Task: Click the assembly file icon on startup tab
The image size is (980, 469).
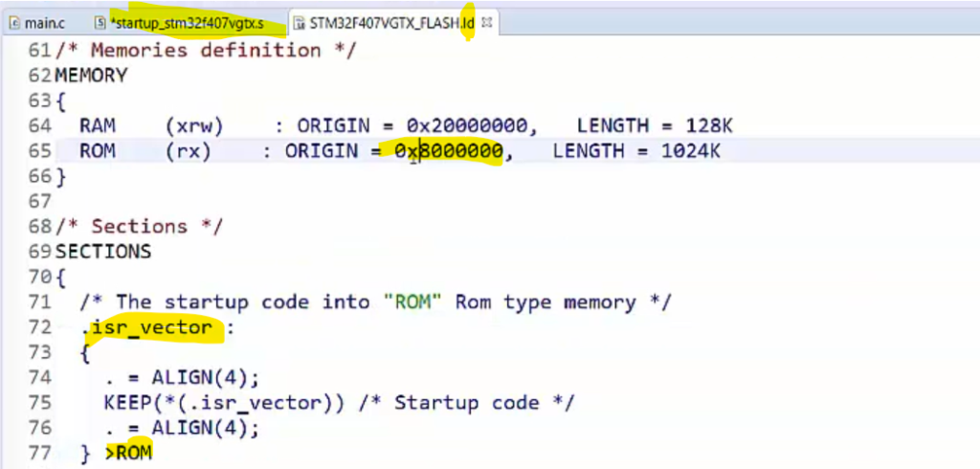Action: [100, 24]
